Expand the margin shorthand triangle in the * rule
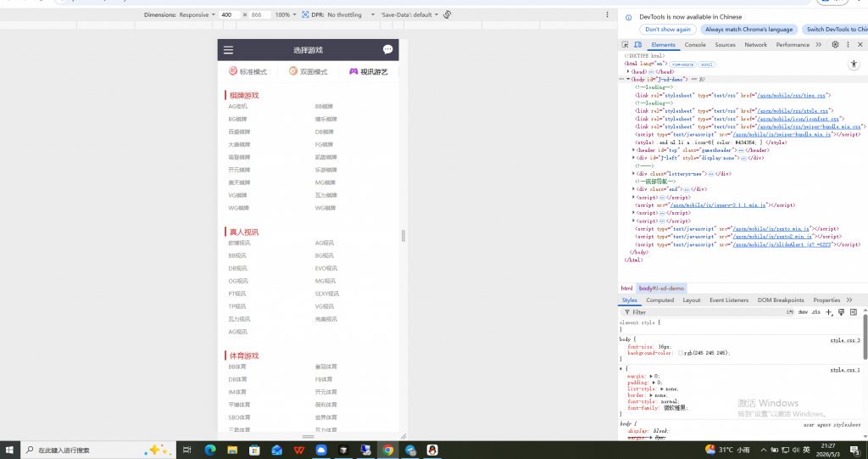Viewport: 868px width, 459px height. pyautogui.click(x=652, y=376)
